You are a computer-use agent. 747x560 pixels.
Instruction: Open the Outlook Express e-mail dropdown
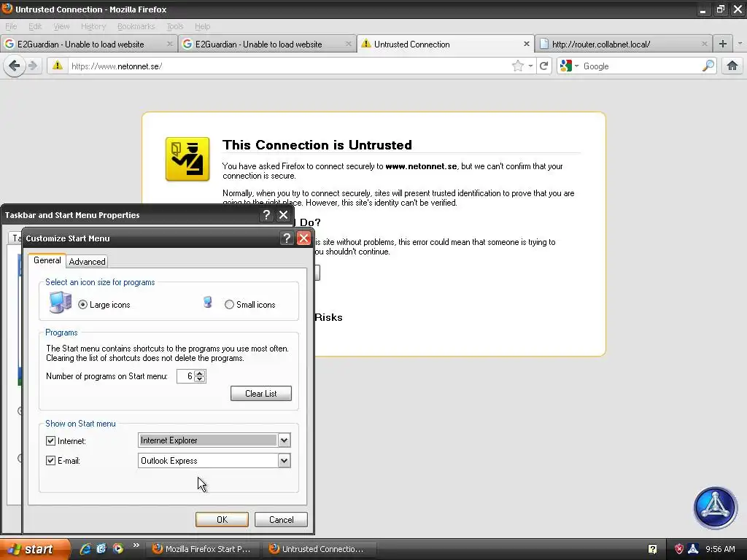coord(284,461)
